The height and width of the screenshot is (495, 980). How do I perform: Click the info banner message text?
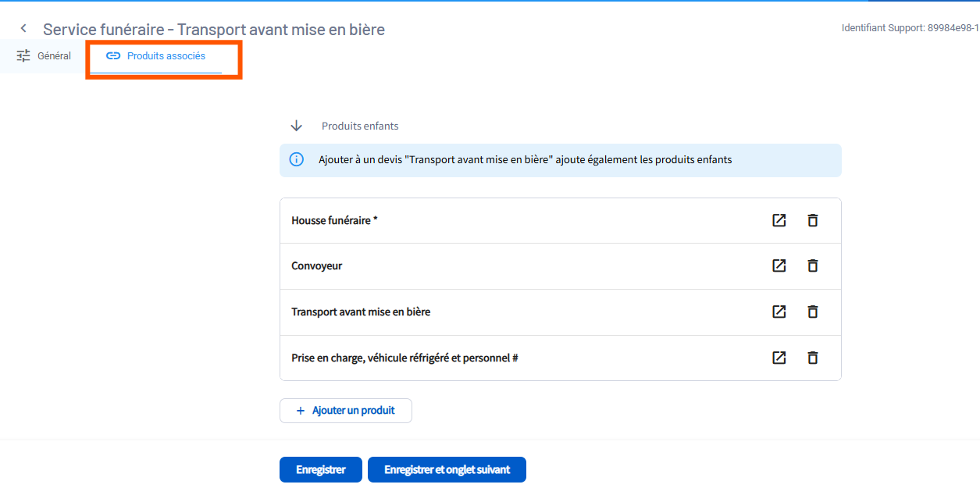(525, 159)
